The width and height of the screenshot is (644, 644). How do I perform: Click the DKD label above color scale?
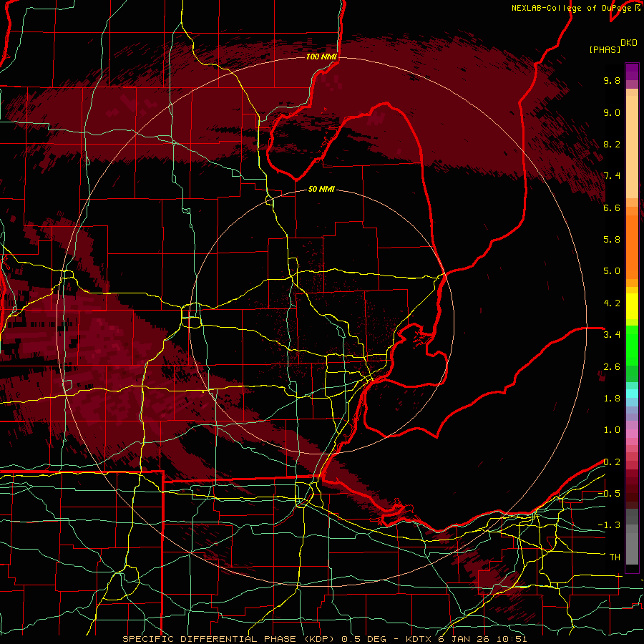coord(628,42)
